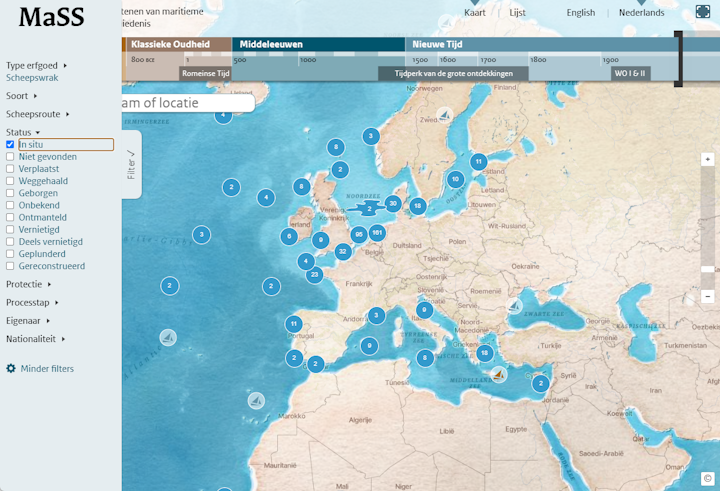Uncheck the In situ checkbox
Viewport: 720px width, 491px height.
point(10,144)
